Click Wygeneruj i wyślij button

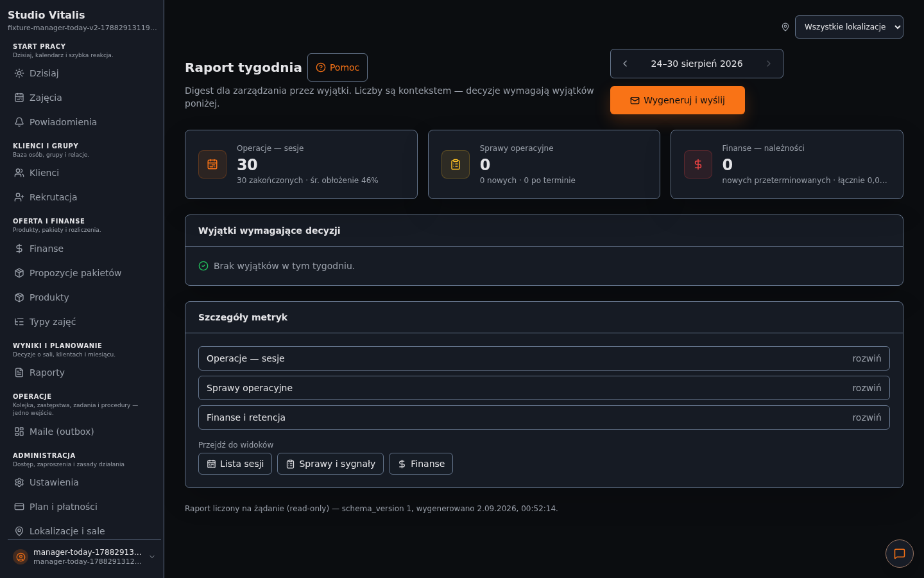click(678, 100)
